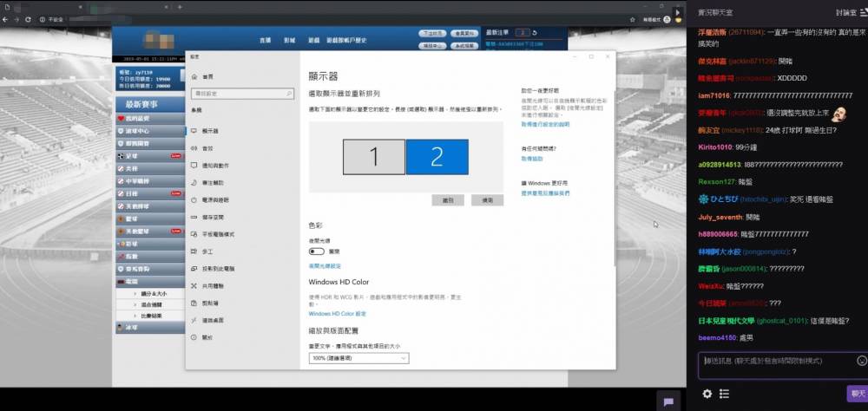Click the search magnifier in Settings search box
The height and width of the screenshot is (411, 868).
coord(289,94)
